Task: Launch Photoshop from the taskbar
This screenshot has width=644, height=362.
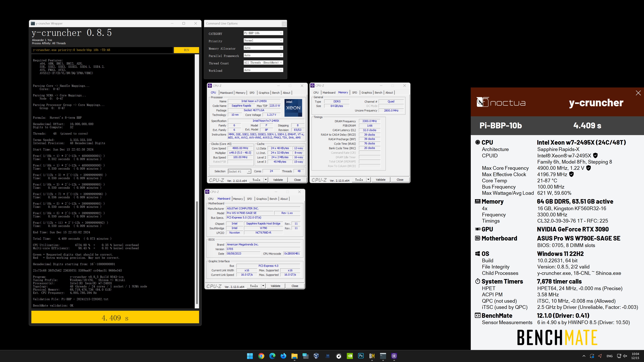Action: [361, 356]
